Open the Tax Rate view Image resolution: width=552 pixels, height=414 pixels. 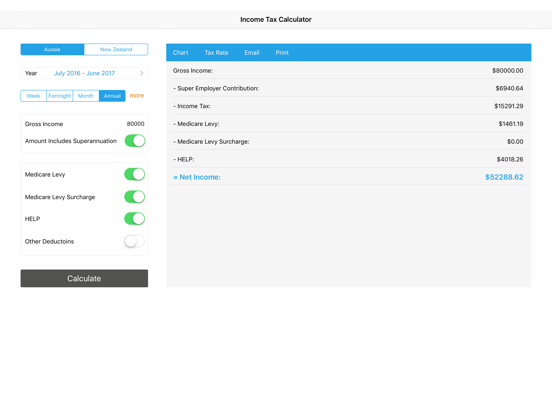click(217, 52)
